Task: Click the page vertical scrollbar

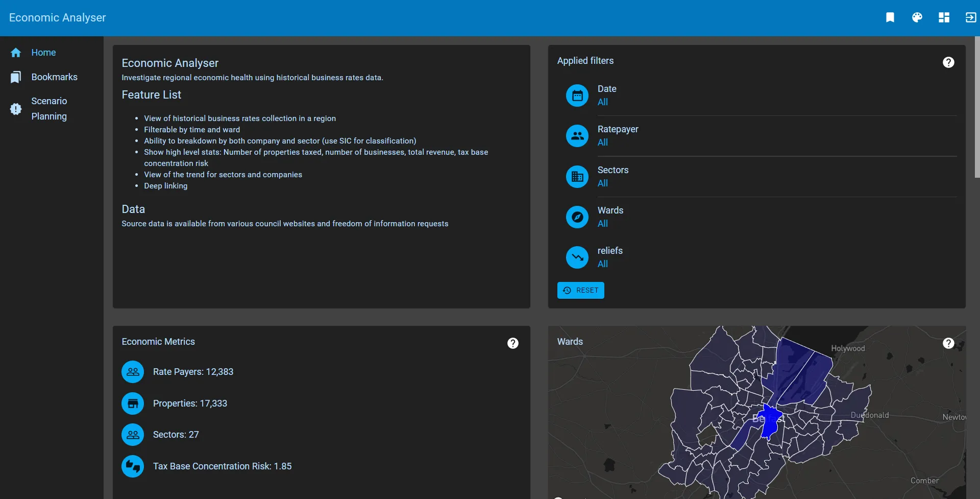Action: 977,107
